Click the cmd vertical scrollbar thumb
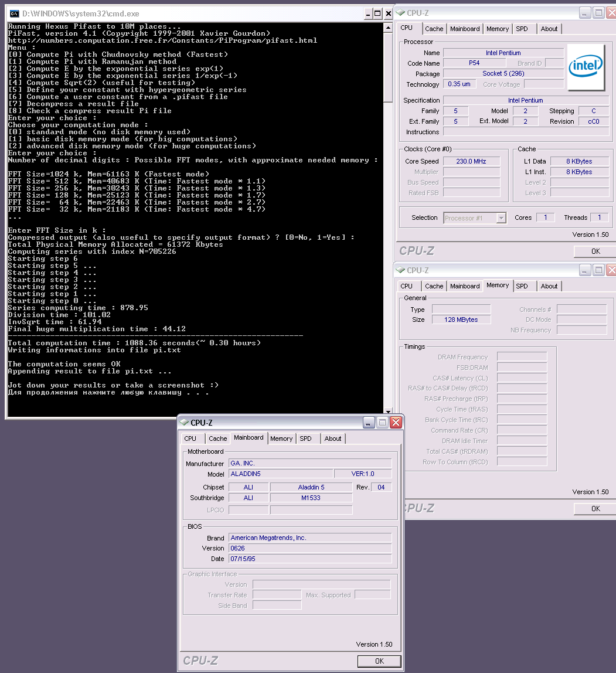The height and width of the screenshot is (673, 616). (x=388, y=67)
